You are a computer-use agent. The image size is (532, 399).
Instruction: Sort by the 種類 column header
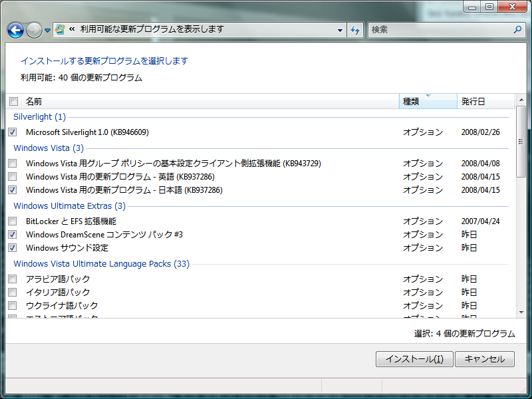428,101
